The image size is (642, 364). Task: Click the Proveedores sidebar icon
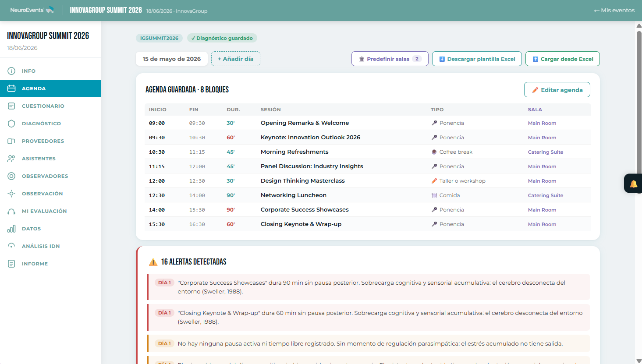point(11,141)
